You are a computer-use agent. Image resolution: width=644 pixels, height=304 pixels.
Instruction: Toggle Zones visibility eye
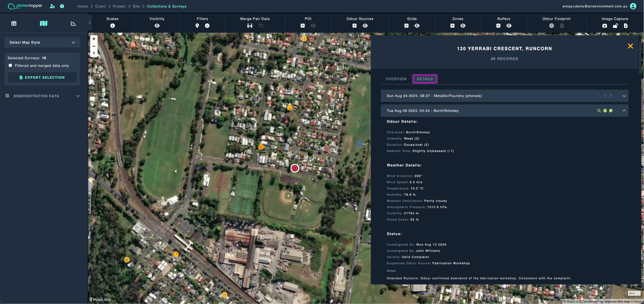click(x=463, y=26)
